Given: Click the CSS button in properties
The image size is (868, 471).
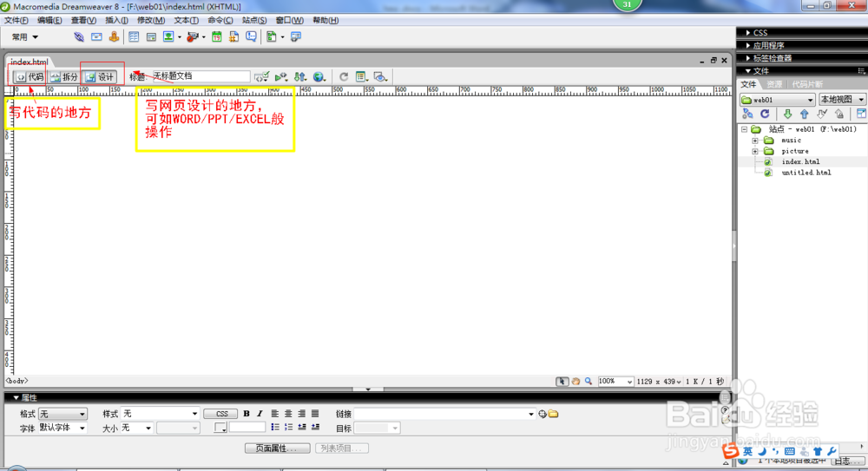Looking at the screenshot, I should [220, 414].
